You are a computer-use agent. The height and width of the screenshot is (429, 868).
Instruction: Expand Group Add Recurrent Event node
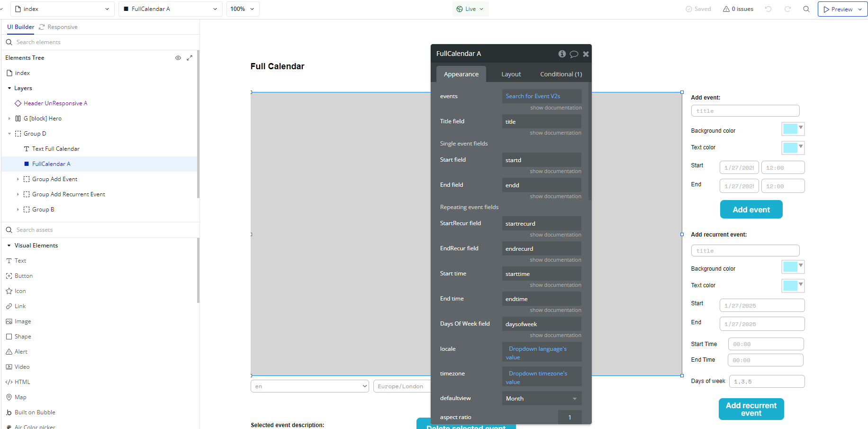click(18, 194)
